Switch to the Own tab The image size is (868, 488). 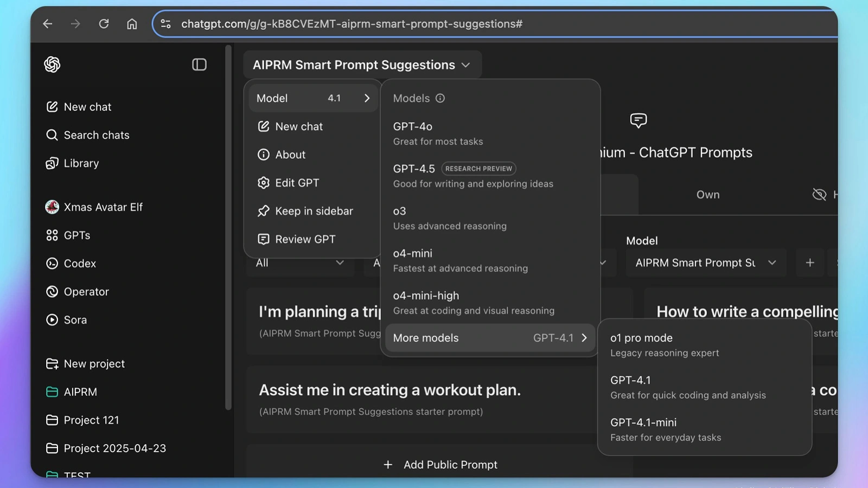708,195
